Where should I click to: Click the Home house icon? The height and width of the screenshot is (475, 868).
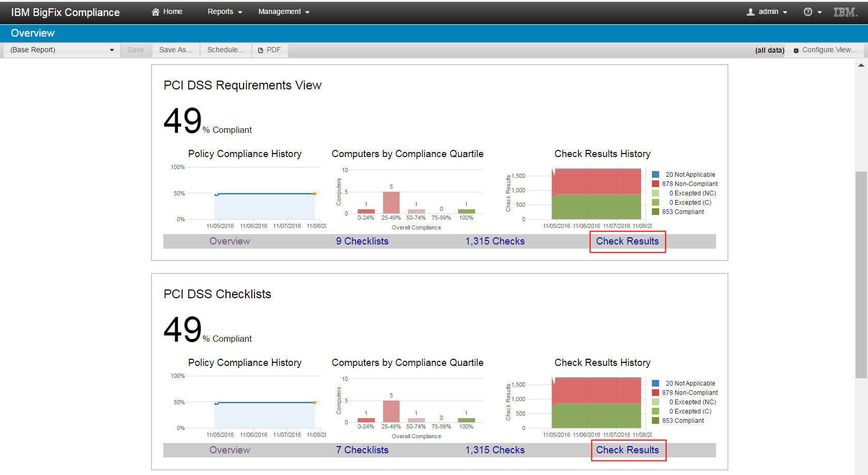pyautogui.click(x=155, y=12)
